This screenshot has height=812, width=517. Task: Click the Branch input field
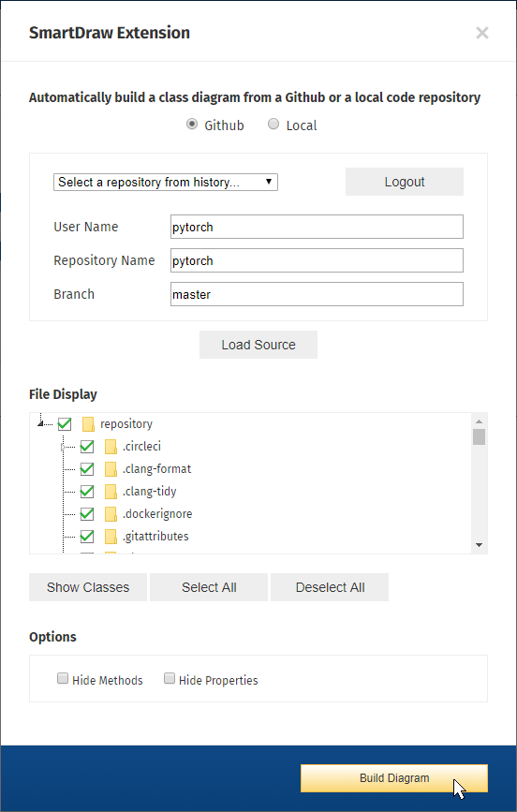318,295
